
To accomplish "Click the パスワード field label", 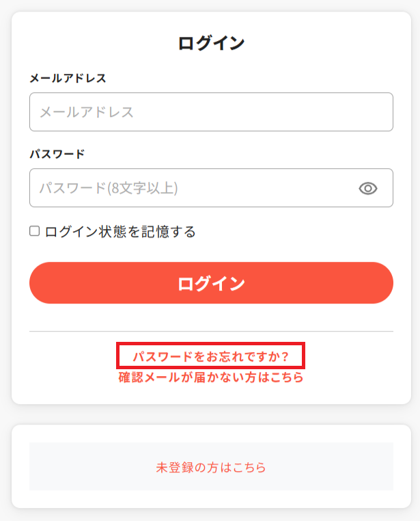I will [57, 154].
